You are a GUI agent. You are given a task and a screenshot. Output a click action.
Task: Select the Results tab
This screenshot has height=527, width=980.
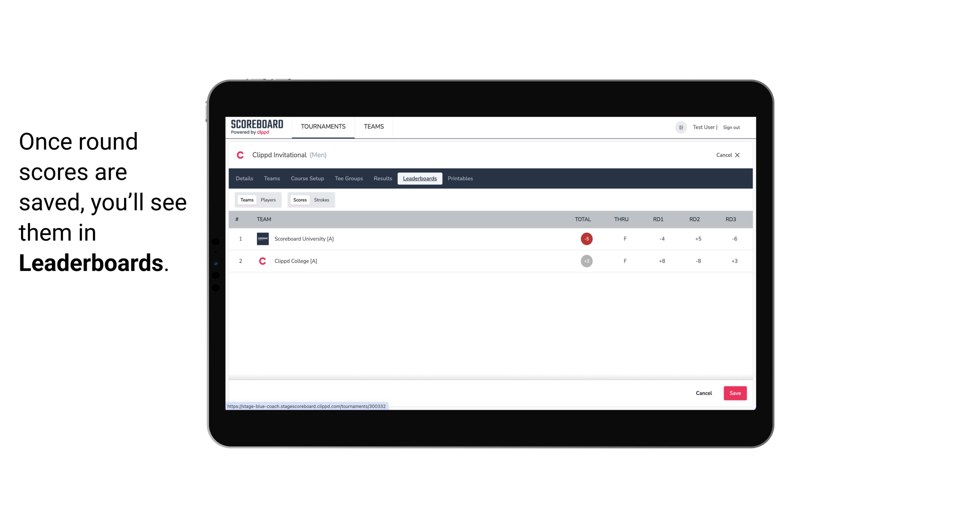click(x=383, y=179)
